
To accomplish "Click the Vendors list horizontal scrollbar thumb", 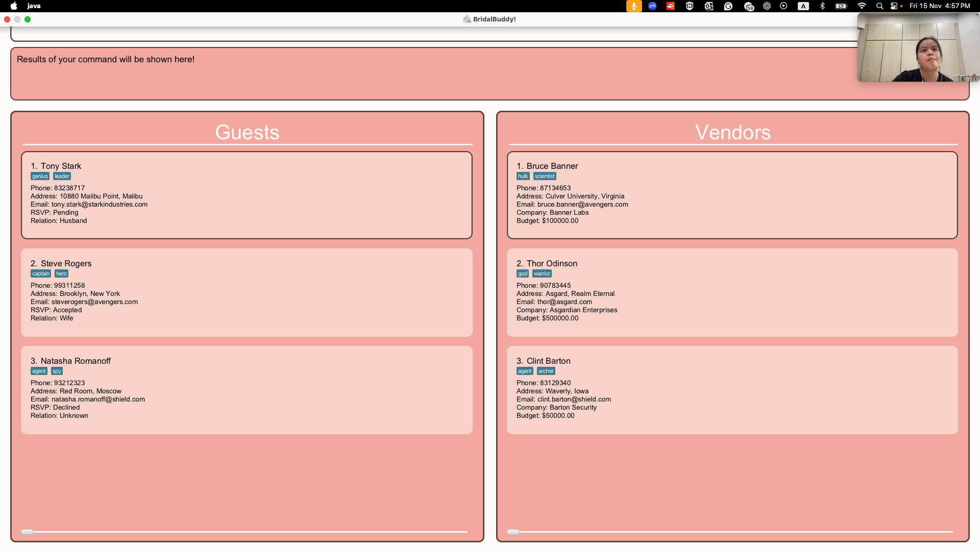I will [513, 532].
